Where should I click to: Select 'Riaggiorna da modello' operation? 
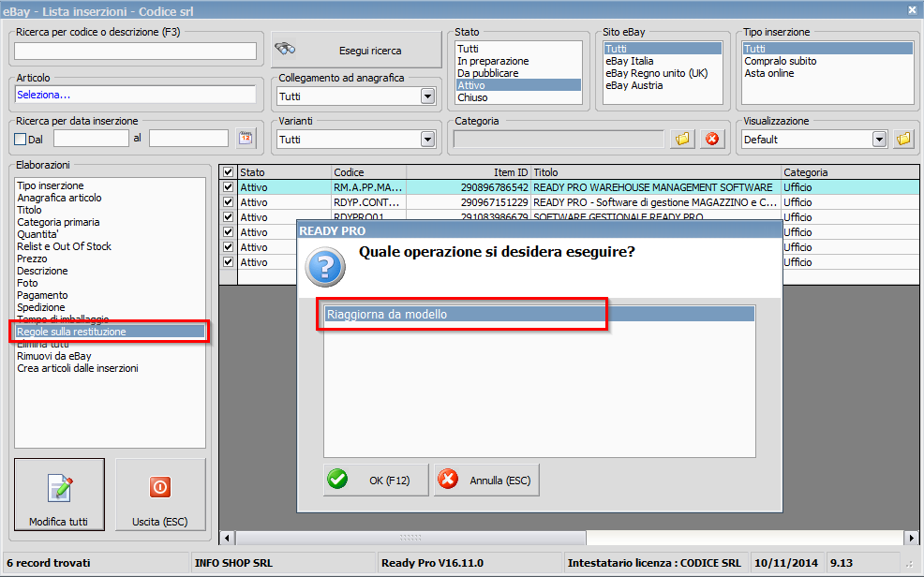539,315
